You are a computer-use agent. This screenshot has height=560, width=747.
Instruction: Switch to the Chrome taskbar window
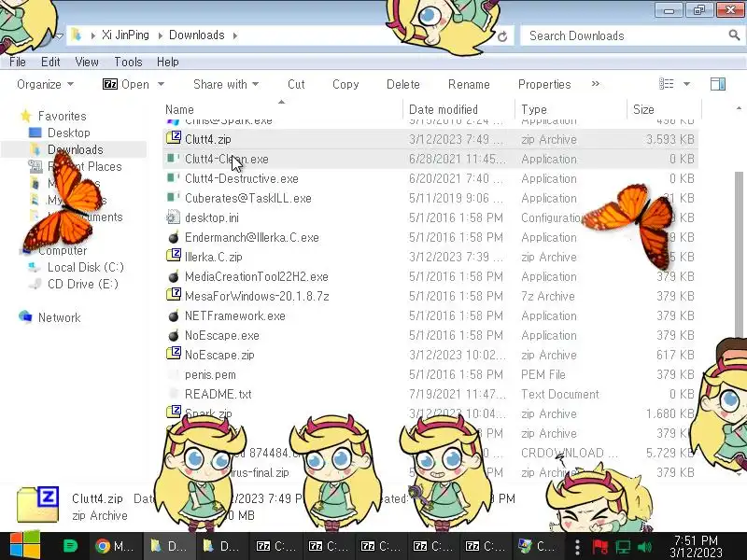tap(115, 546)
